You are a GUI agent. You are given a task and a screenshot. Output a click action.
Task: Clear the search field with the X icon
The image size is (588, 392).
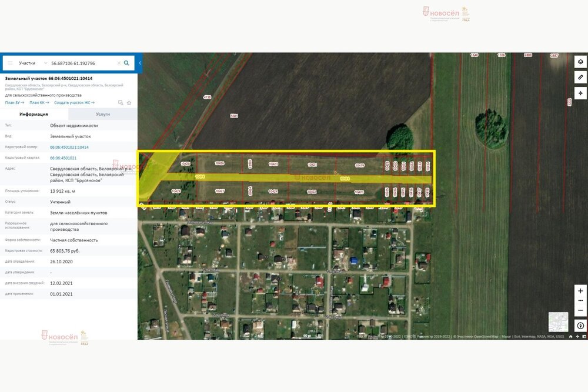[x=119, y=63]
